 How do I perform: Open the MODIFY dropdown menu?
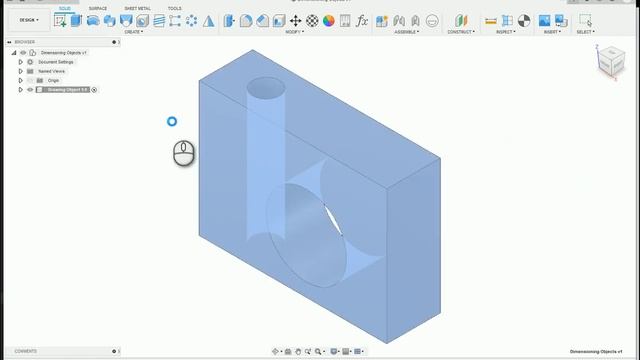coord(294,32)
